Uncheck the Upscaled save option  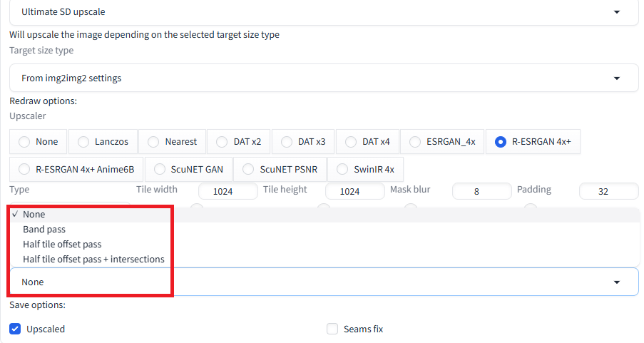15,329
